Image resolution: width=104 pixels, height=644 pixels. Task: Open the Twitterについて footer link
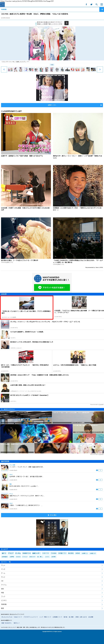point(18,617)
